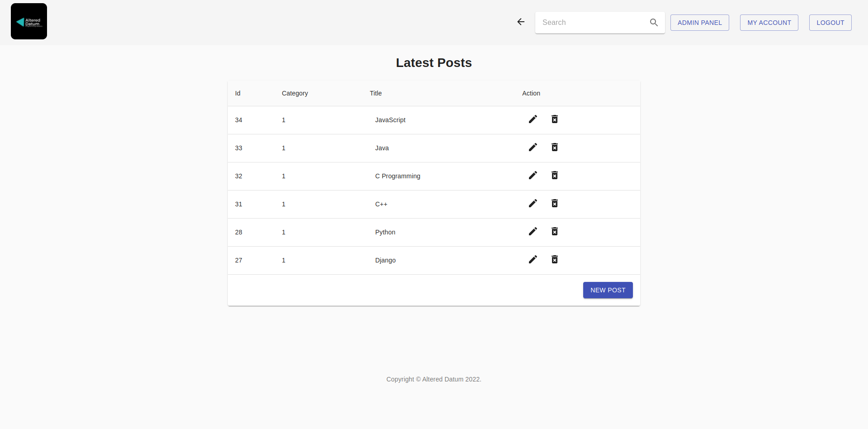Go to the Altered Datum logo home
The height and width of the screenshot is (429, 868).
tap(29, 21)
